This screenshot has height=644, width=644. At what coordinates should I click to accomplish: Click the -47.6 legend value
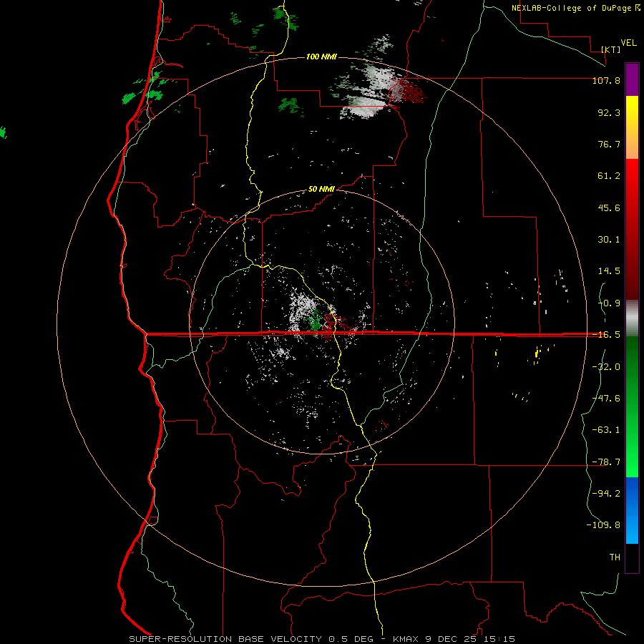pos(606,399)
